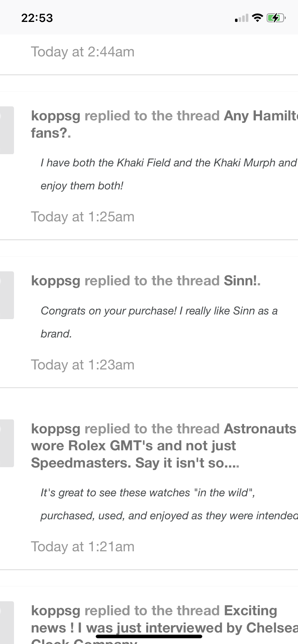Tap the Today at 1:23am timestamp

[x=82, y=365]
